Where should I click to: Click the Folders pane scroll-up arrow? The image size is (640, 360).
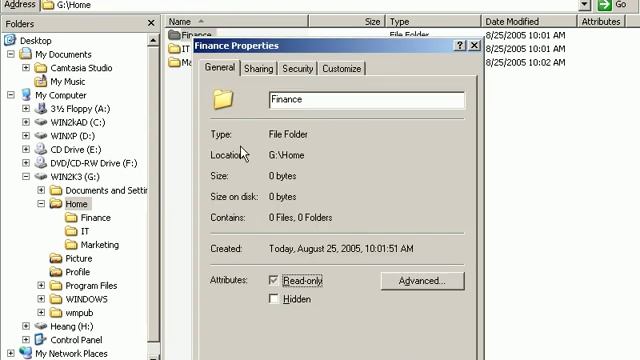click(153, 40)
